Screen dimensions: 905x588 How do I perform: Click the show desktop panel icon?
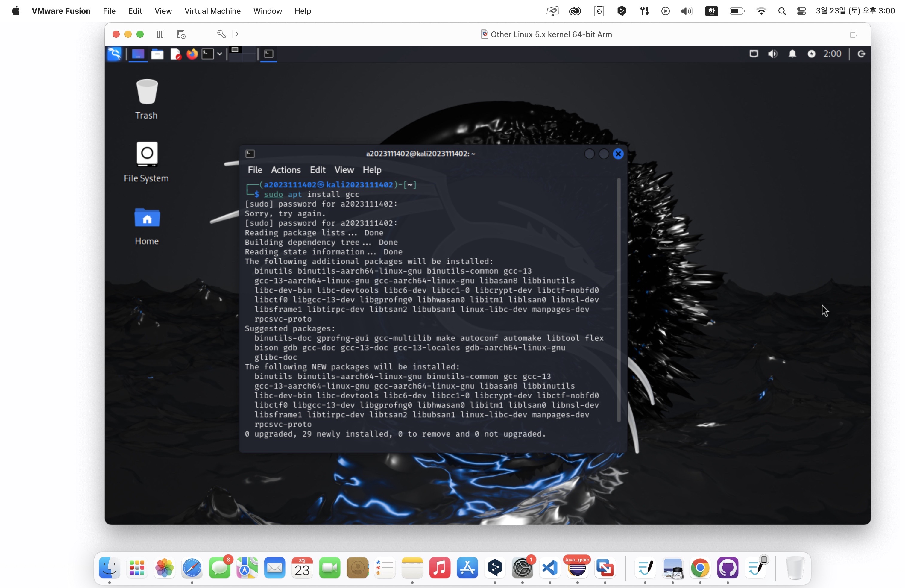[x=138, y=54]
